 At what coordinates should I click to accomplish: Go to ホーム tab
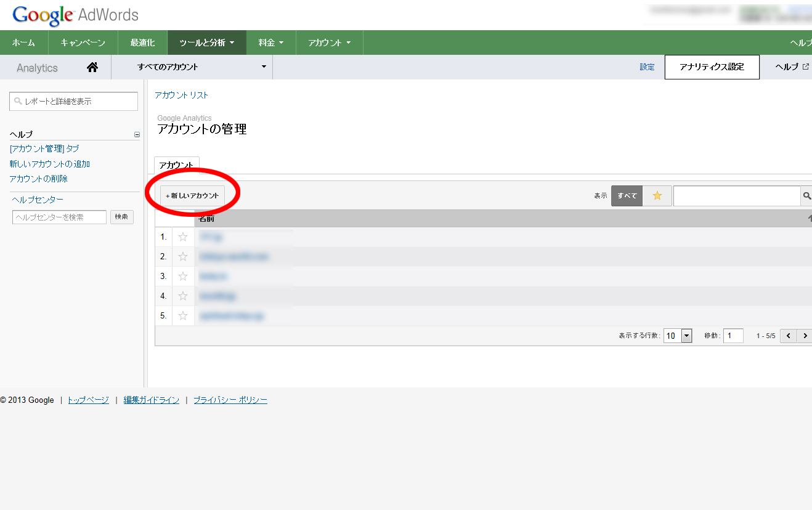[x=23, y=42]
